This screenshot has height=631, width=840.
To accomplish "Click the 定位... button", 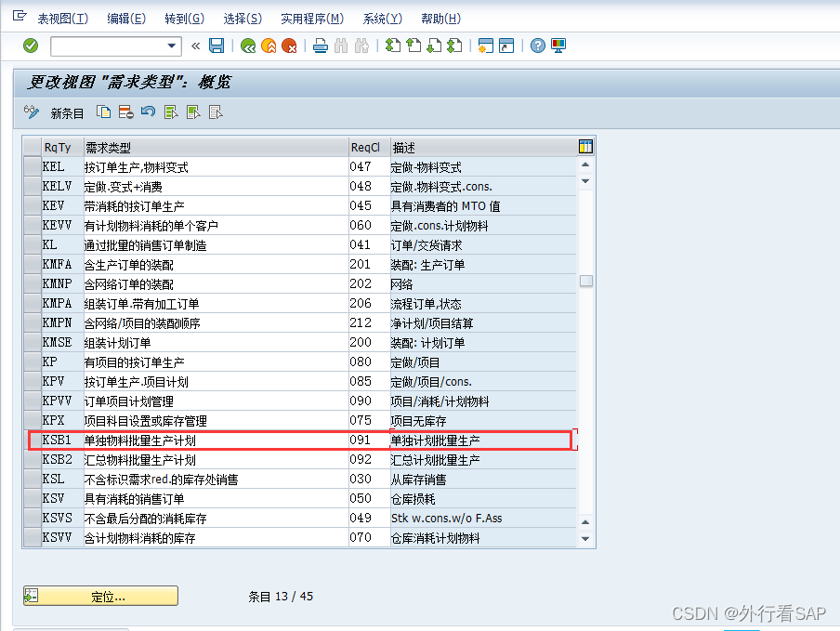I will 100,597.
